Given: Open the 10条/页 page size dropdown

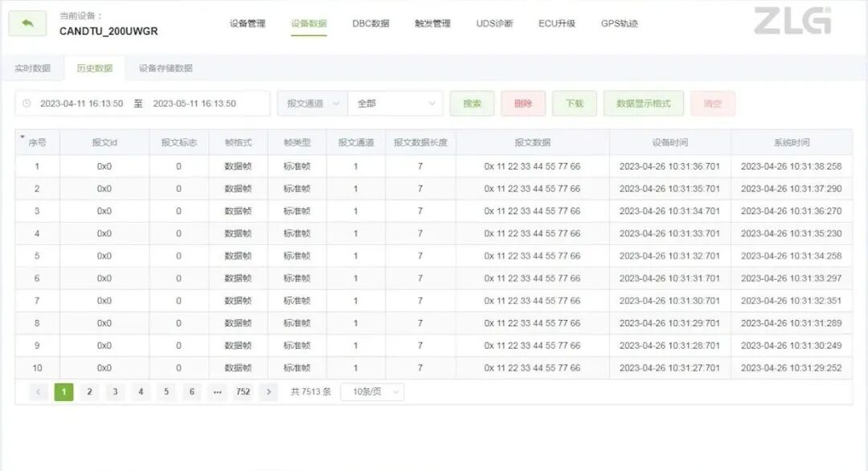Looking at the screenshot, I should click(372, 392).
